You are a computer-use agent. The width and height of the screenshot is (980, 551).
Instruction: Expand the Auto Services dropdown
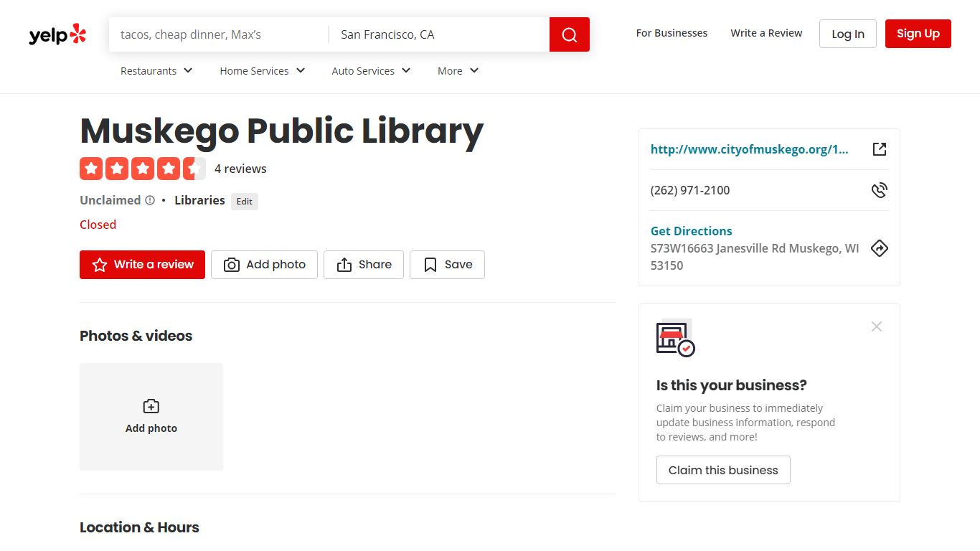pyautogui.click(x=372, y=70)
